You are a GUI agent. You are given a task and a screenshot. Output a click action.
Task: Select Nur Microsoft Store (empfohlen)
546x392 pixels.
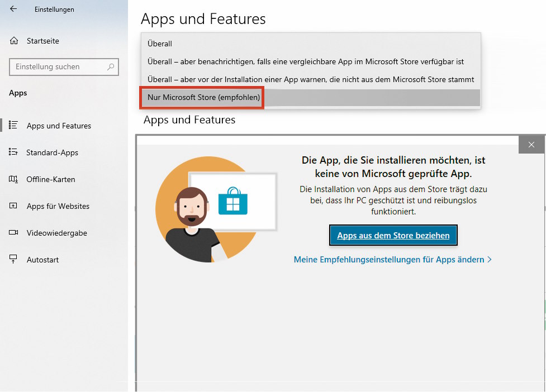pyautogui.click(x=310, y=97)
